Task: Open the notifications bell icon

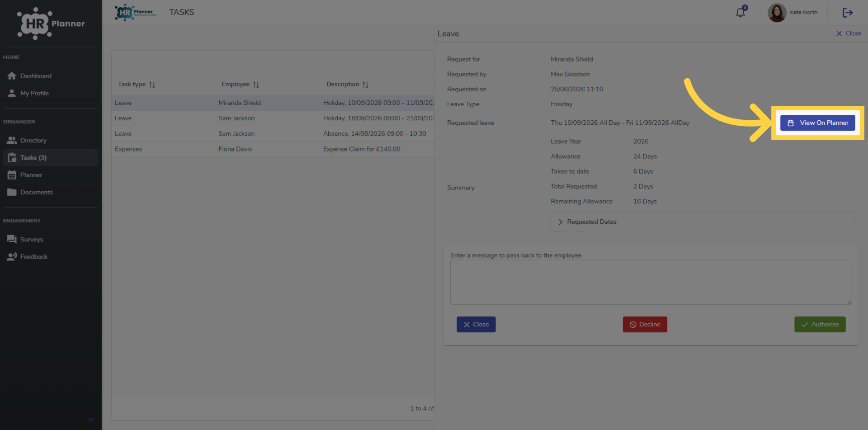Action: pos(740,12)
